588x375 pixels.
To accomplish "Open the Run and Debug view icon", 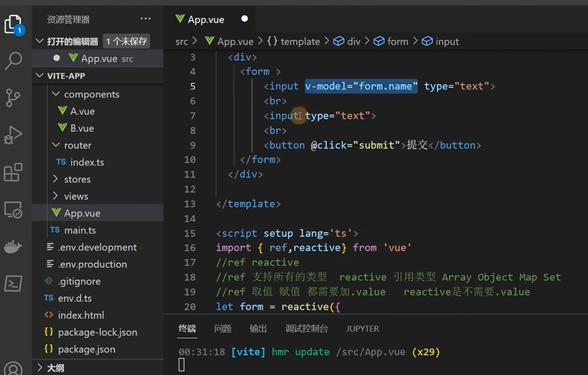I will point(13,135).
